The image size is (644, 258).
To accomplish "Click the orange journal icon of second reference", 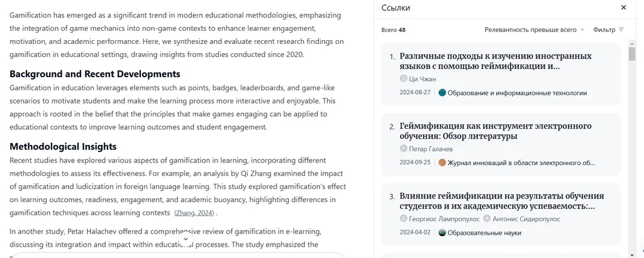I will click(442, 163).
